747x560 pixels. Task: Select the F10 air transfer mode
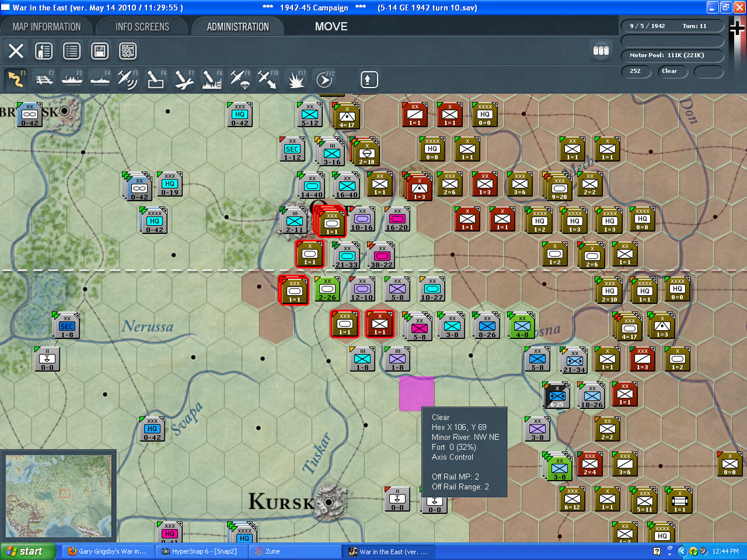[268, 79]
